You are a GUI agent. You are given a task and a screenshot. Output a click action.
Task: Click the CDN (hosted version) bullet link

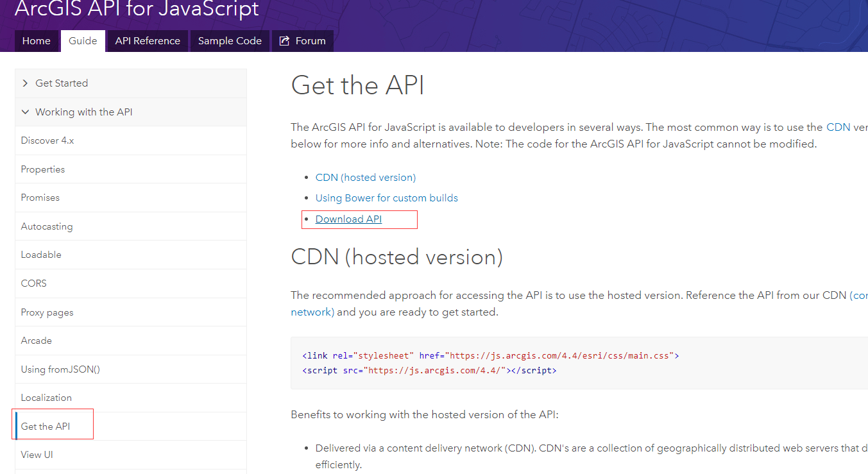[x=366, y=178]
